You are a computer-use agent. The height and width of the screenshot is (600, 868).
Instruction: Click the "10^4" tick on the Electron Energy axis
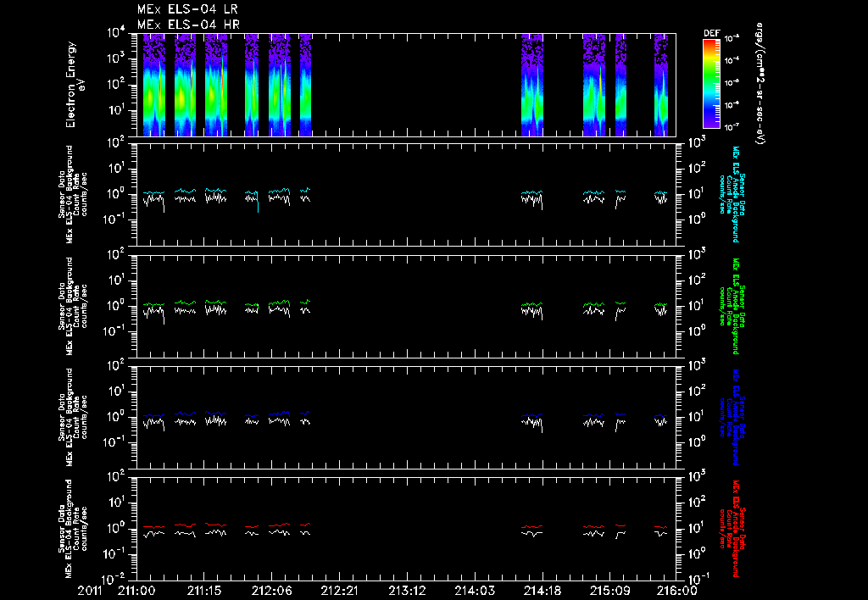[116, 33]
